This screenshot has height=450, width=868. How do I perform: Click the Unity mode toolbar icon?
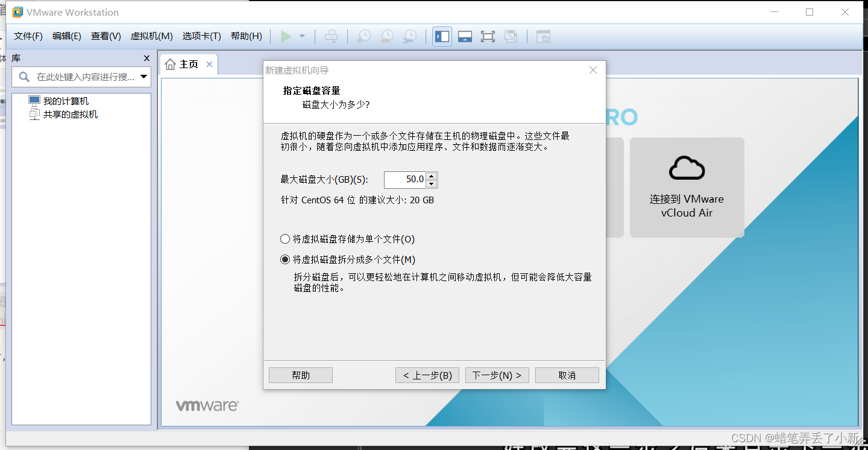click(x=511, y=37)
